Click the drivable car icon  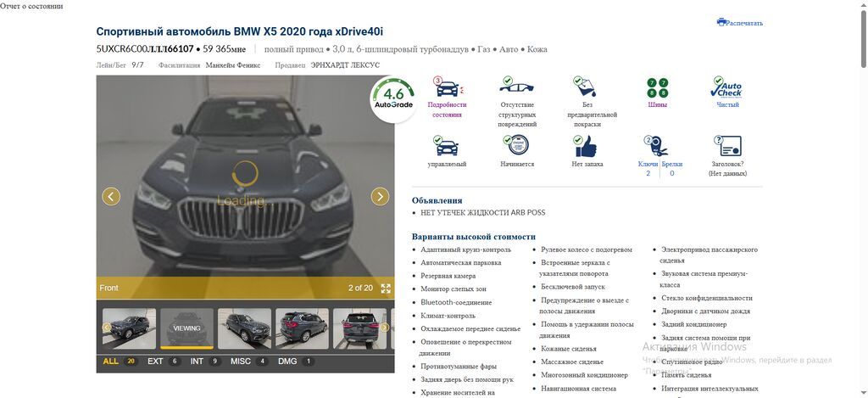click(447, 146)
